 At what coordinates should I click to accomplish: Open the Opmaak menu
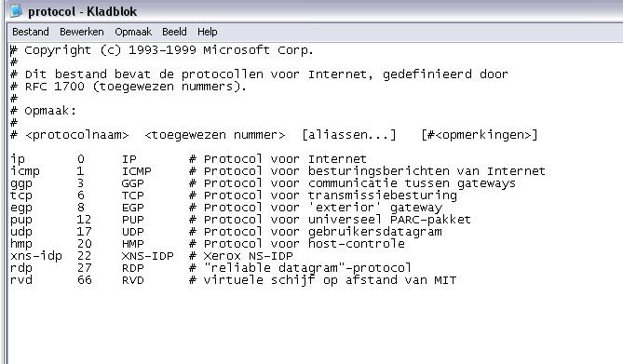pyautogui.click(x=133, y=32)
